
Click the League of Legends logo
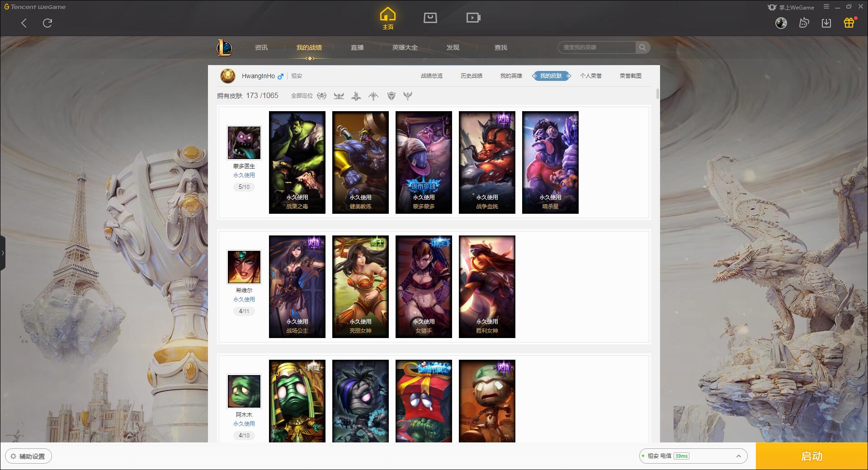coord(224,47)
